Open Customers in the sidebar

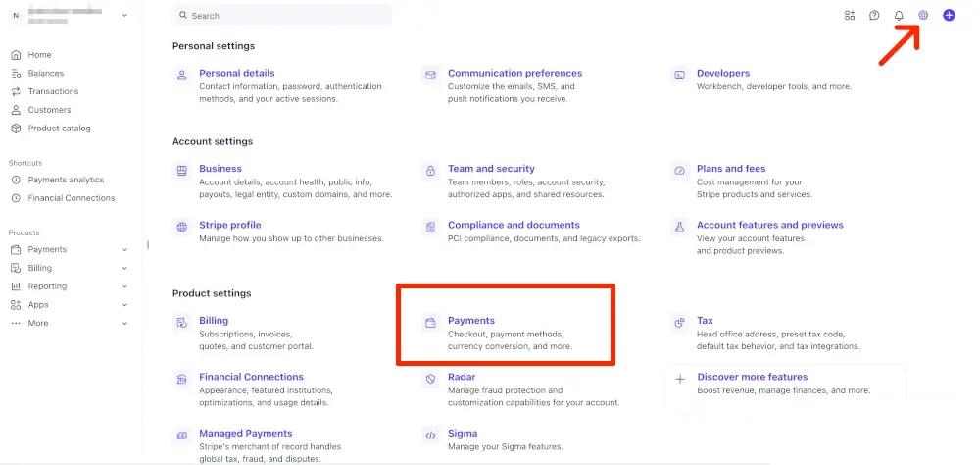[x=49, y=110]
